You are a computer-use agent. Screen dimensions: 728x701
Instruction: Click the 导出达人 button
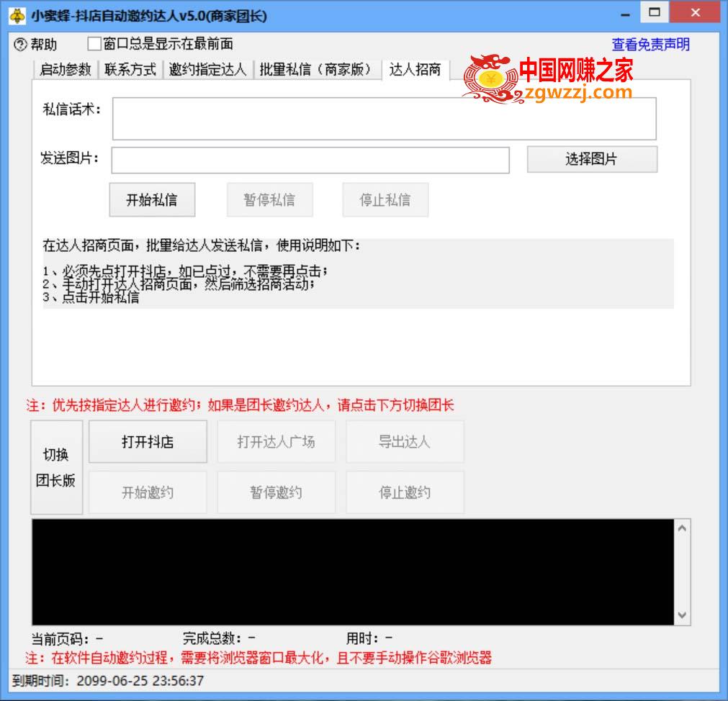(x=405, y=442)
